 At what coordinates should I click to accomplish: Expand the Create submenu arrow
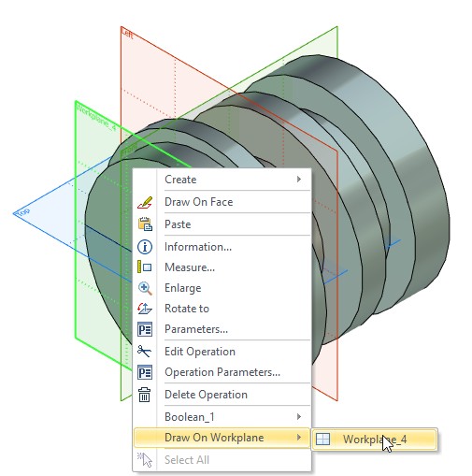[299, 179]
